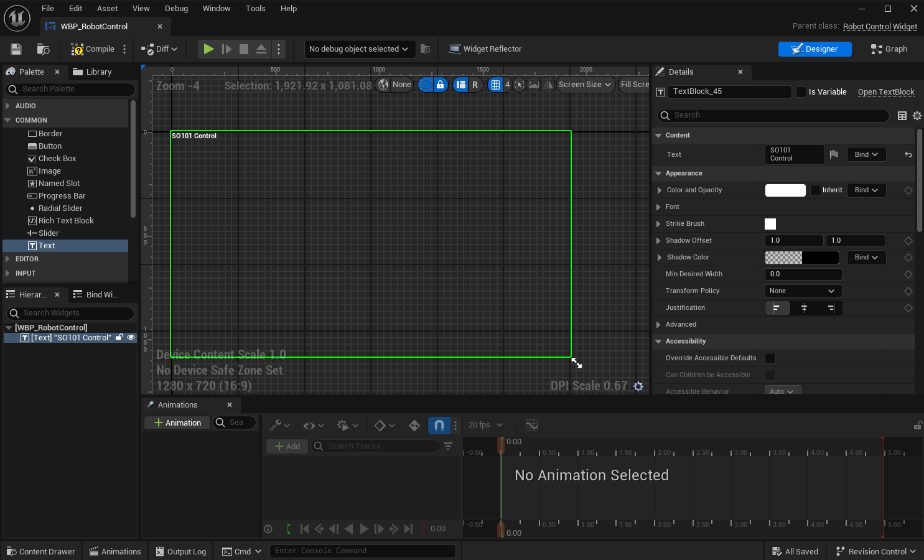Expand the Font property row
This screenshot has width=924, height=560.
(660, 207)
